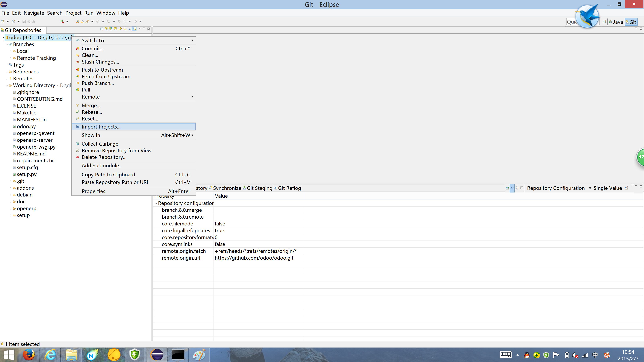Switch to the Synchronize tab
The image size is (644, 362).
pyautogui.click(x=225, y=188)
